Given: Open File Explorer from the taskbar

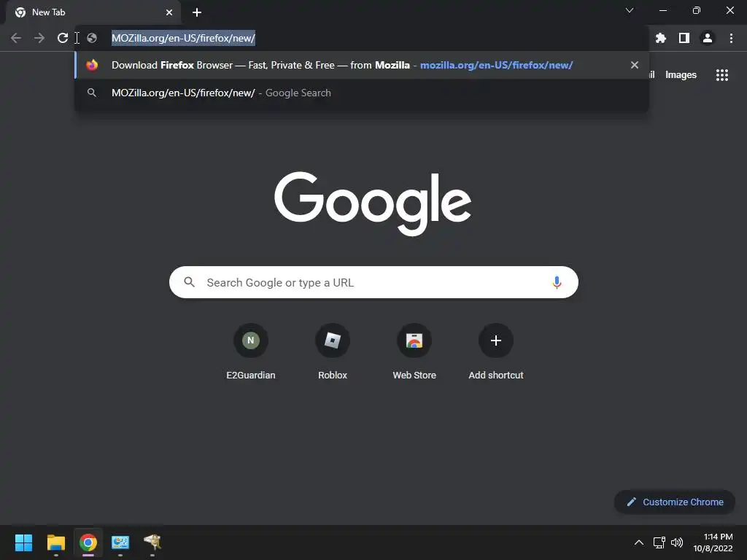Looking at the screenshot, I should tap(55, 542).
